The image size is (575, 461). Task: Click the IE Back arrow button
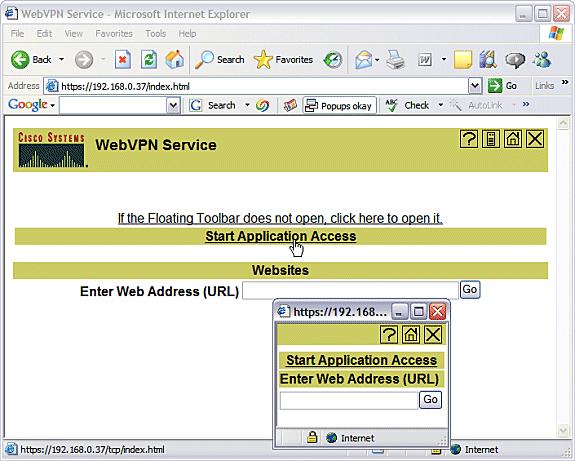pos(31,59)
